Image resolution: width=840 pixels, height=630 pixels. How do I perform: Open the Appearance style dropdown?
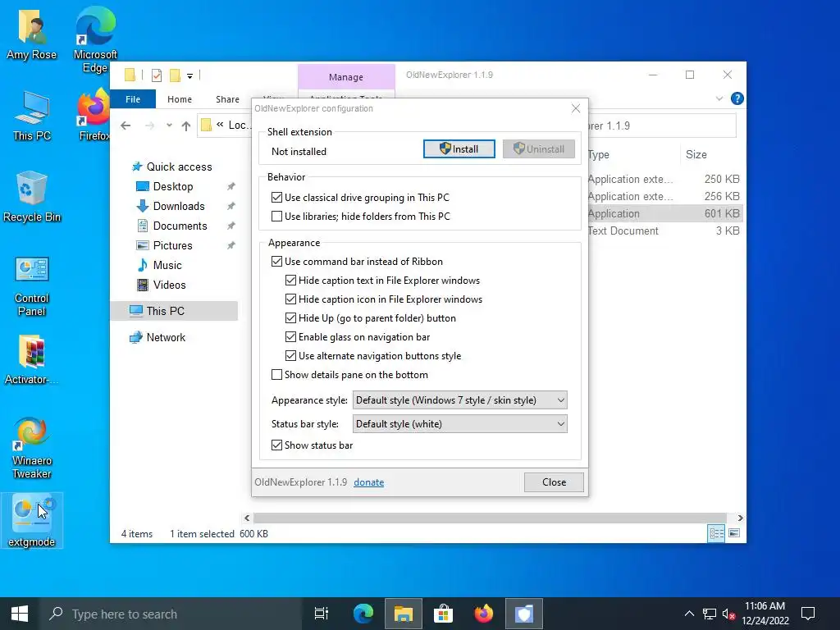[x=459, y=400]
